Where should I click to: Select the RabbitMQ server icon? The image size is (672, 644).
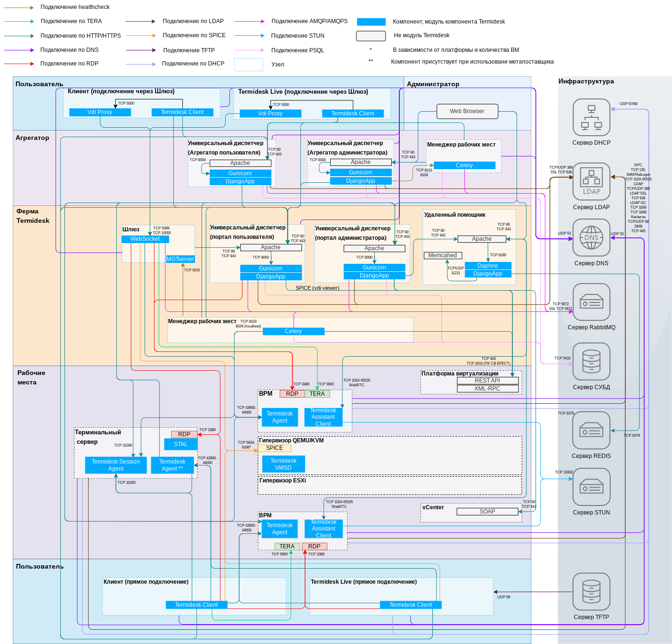click(591, 302)
